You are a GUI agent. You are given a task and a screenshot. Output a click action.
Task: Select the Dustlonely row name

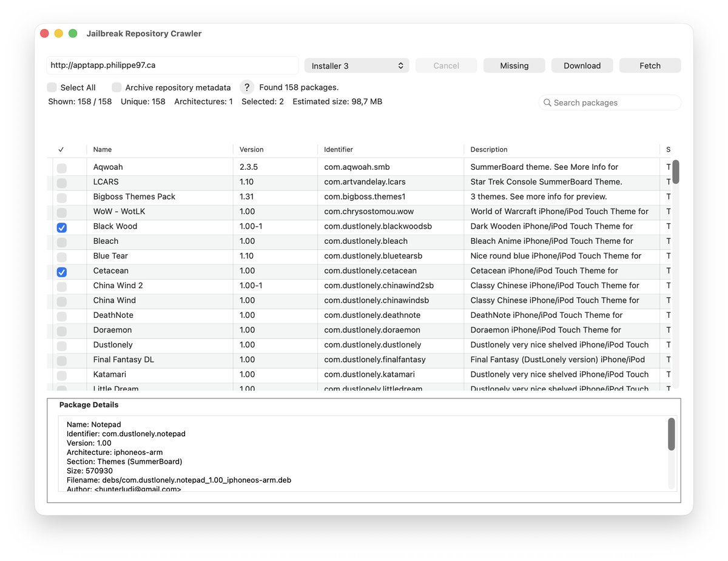coord(113,344)
